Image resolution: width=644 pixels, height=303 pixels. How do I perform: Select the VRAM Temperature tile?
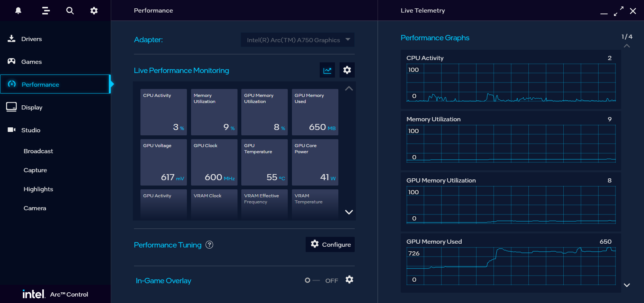(x=315, y=204)
